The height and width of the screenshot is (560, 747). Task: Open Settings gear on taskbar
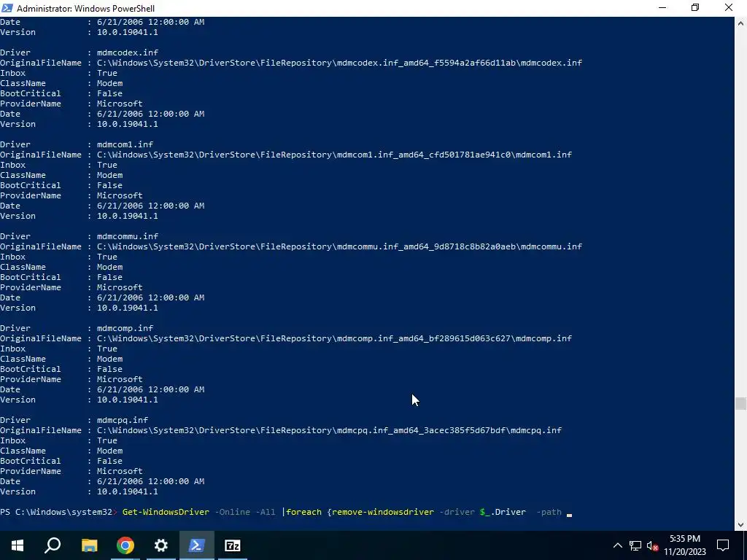[x=161, y=545]
